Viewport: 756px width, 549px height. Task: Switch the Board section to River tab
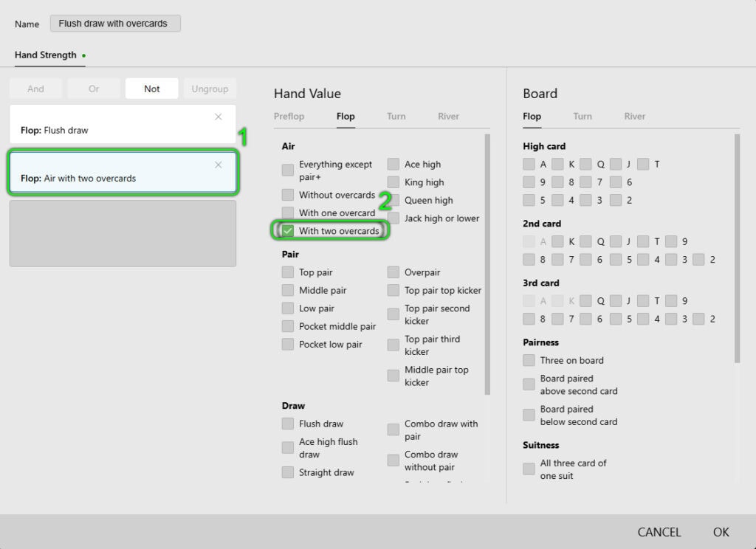(634, 117)
